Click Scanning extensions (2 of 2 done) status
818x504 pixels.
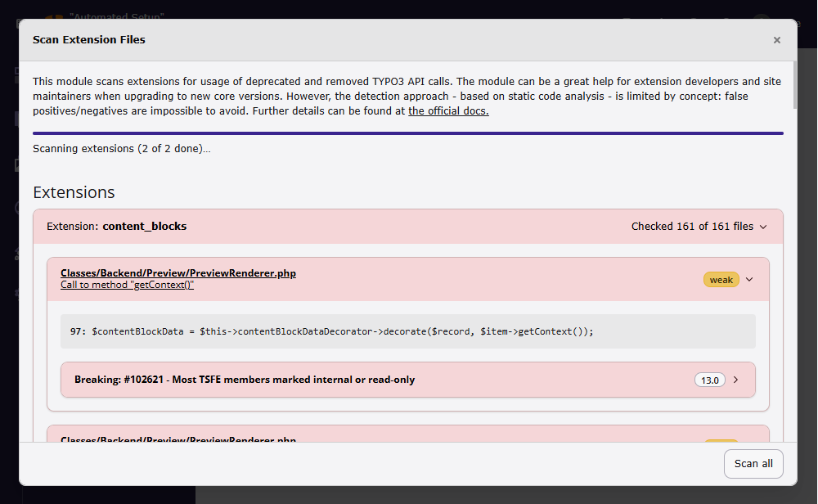[122, 149]
